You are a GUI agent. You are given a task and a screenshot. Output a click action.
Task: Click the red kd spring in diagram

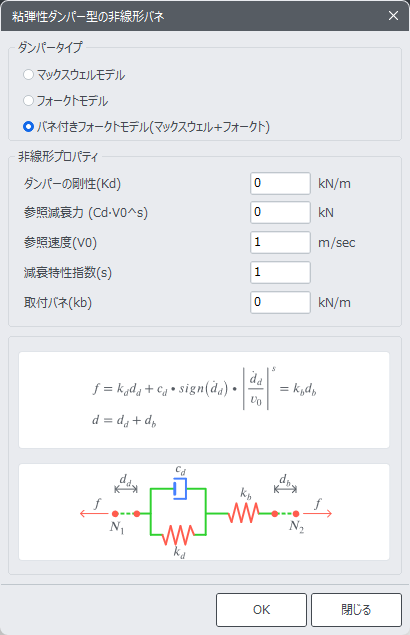(178, 535)
